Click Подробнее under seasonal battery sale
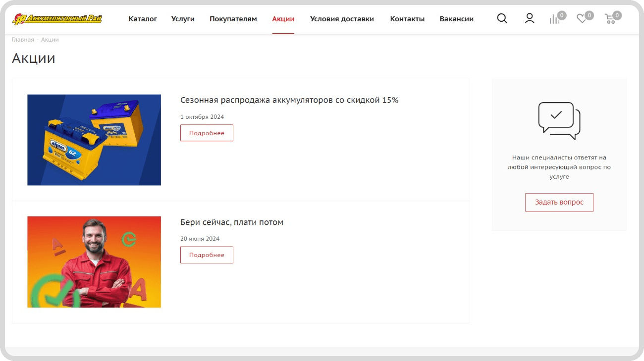This screenshot has width=644, height=361. click(x=207, y=133)
